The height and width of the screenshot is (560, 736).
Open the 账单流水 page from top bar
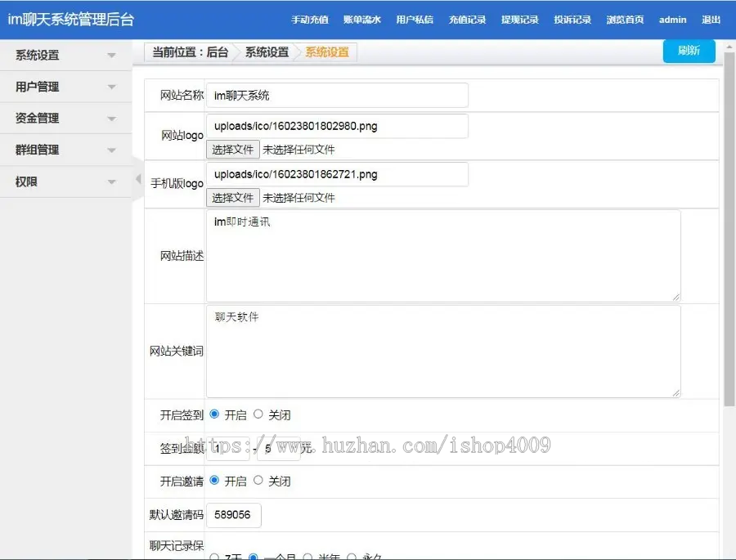click(x=362, y=19)
